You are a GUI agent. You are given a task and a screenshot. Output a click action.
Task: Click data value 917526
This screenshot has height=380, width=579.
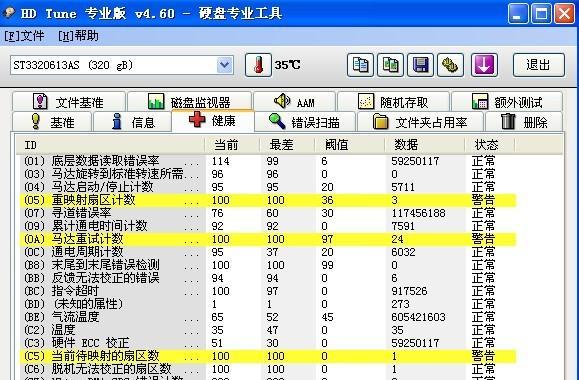[409, 291]
